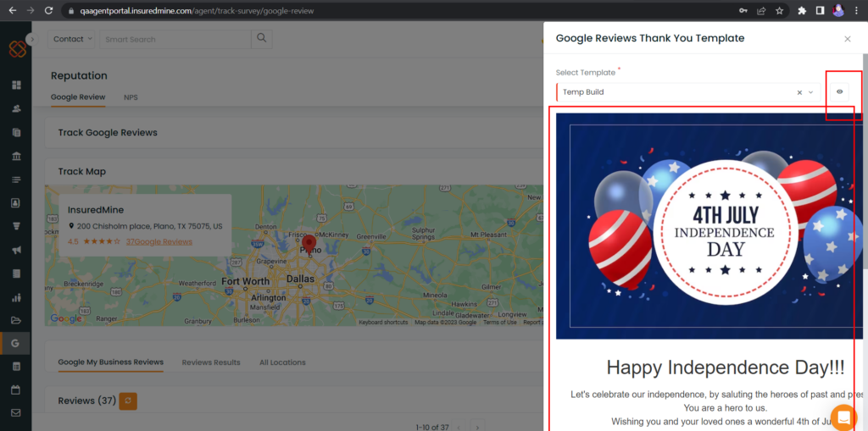Open the list lines icon in sidebar
868x431 pixels.
click(16, 180)
